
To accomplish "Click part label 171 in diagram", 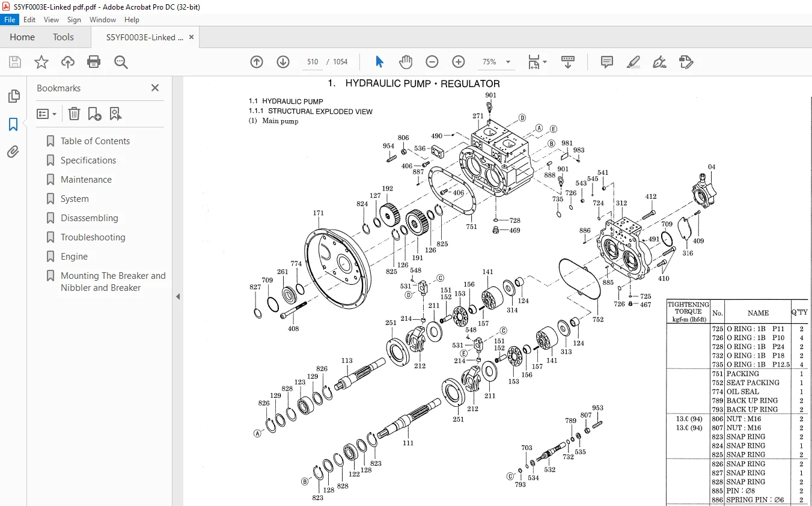I will coord(319,213).
